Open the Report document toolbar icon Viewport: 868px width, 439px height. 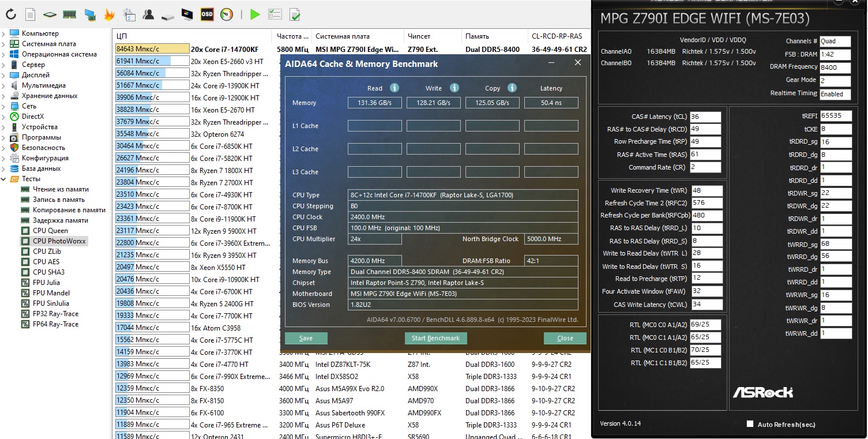click(x=31, y=14)
